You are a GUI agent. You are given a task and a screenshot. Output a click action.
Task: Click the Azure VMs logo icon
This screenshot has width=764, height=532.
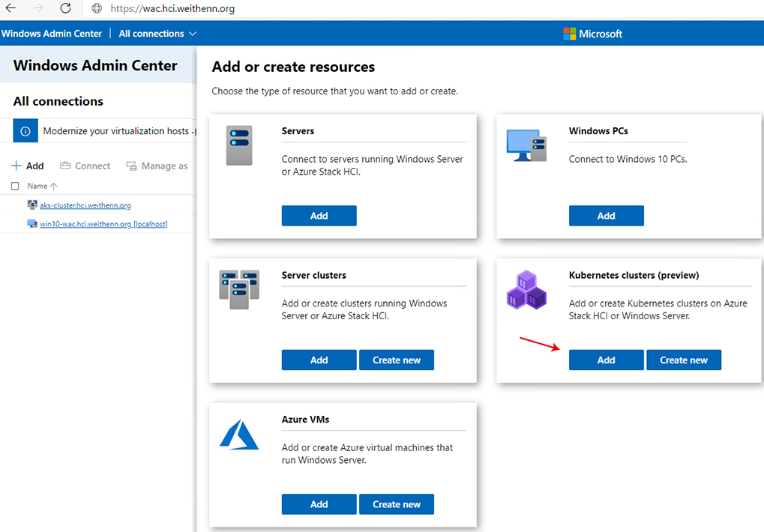[238, 434]
